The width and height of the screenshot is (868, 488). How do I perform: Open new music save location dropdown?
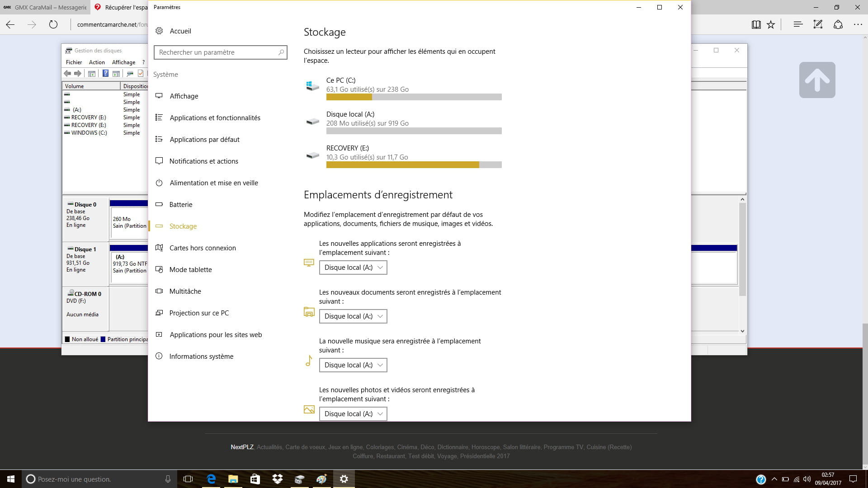click(x=353, y=365)
